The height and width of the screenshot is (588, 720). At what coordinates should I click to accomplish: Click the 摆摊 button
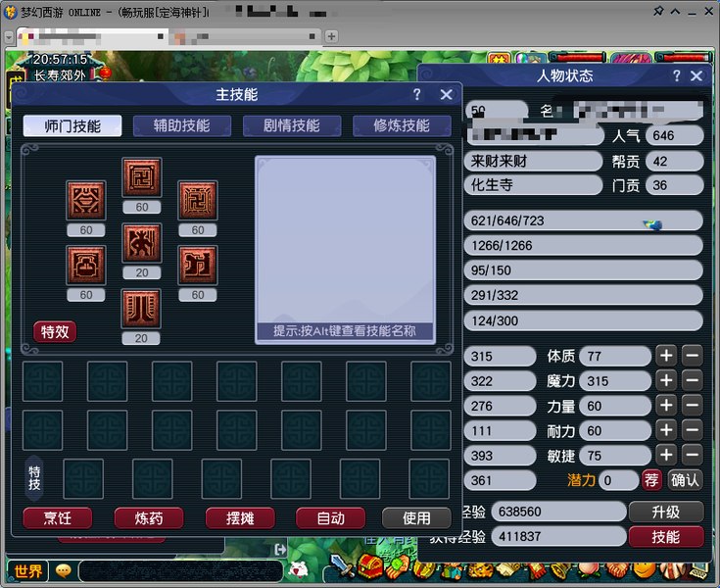click(240, 518)
